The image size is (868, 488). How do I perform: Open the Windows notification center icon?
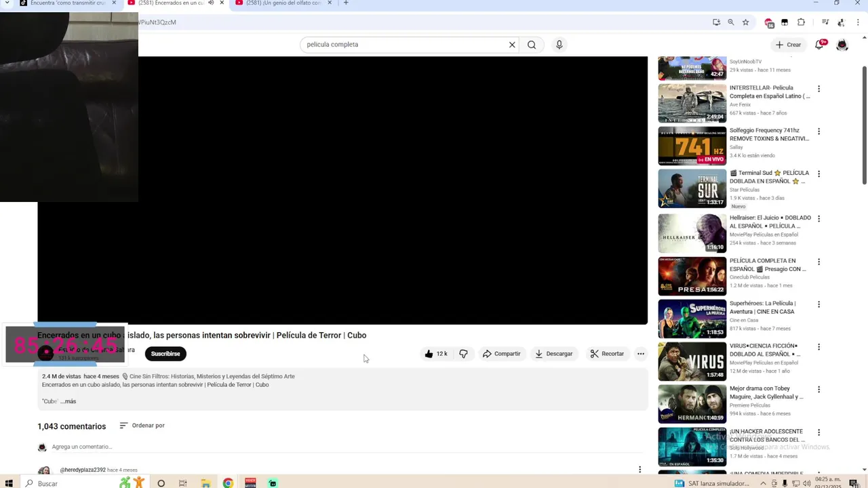coord(854,483)
